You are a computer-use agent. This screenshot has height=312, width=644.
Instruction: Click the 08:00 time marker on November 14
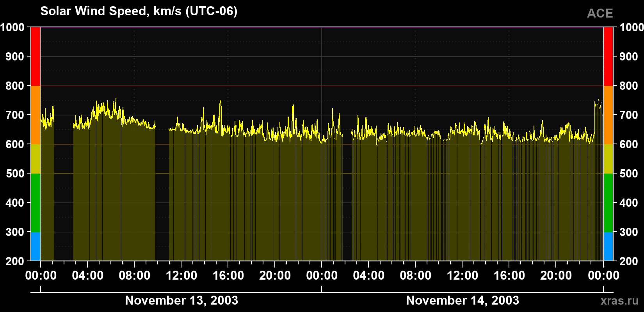tap(416, 275)
